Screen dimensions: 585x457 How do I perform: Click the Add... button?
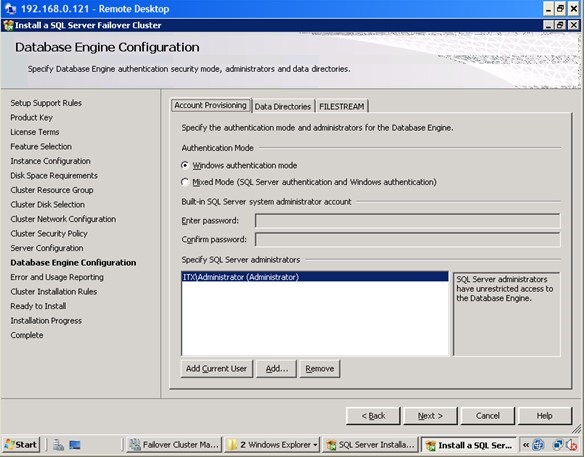pyautogui.click(x=276, y=369)
